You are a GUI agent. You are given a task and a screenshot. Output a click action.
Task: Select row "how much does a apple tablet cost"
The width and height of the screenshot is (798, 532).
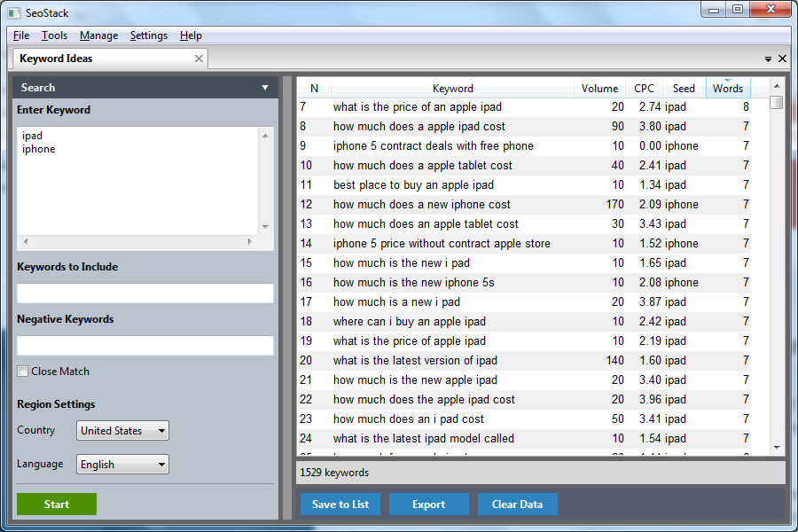[524, 166]
